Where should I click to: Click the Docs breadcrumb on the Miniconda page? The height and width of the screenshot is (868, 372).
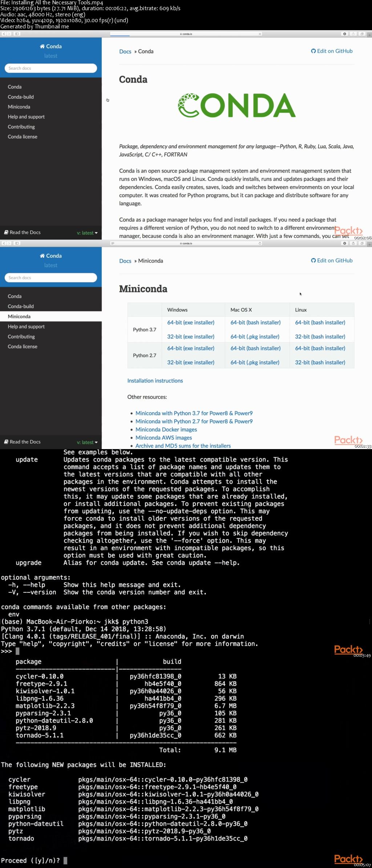[125, 261]
